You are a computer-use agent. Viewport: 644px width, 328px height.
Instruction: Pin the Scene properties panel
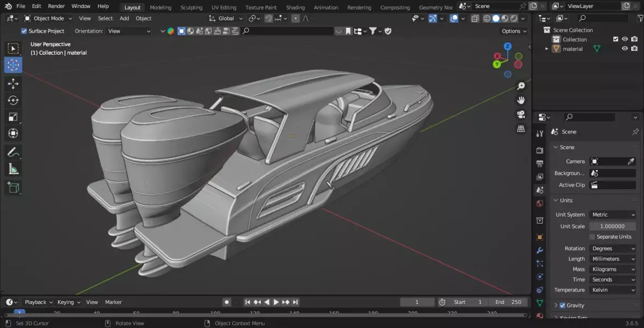[x=635, y=132]
